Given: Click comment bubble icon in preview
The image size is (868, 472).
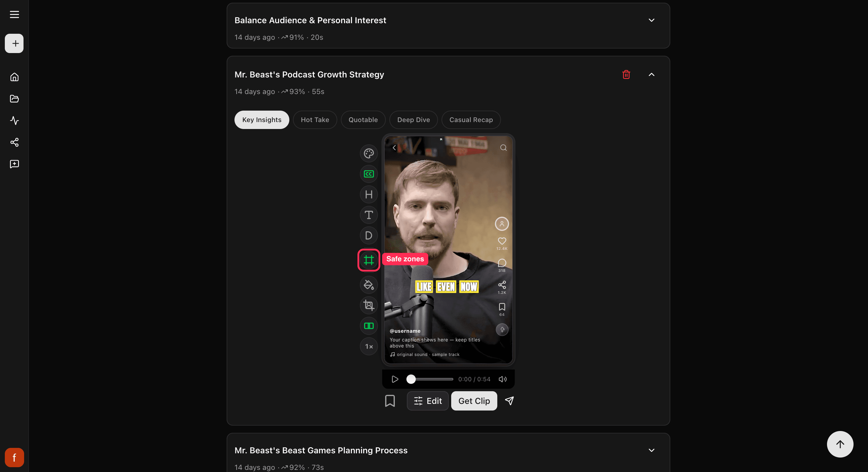Looking at the screenshot, I should pos(502,263).
